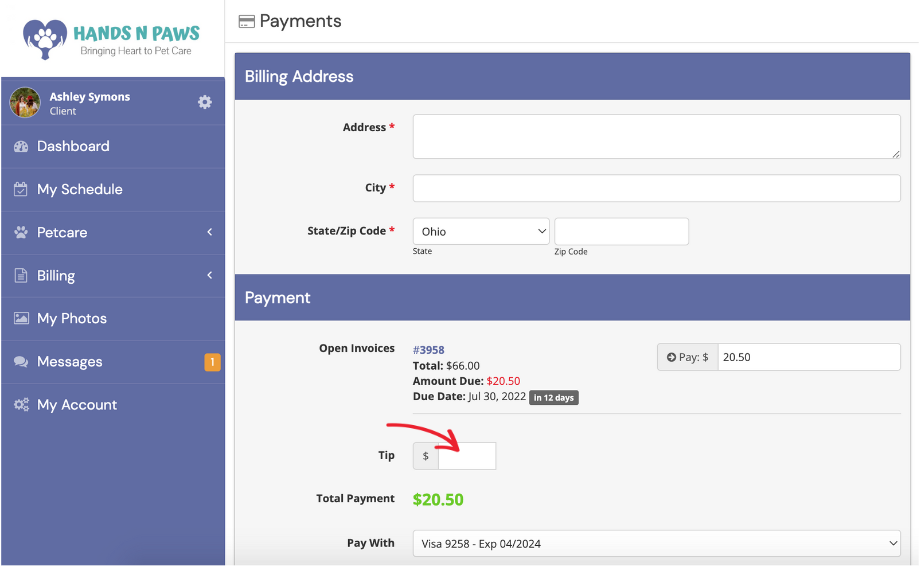Screen dimensions: 920x566
Task: Click the Billing document icon
Action: click(21, 275)
